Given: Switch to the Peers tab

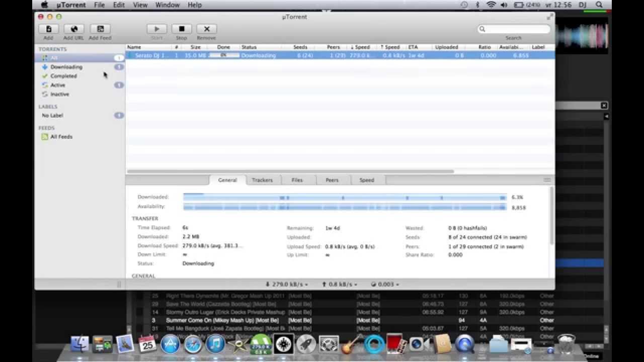Looking at the screenshot, I should (x=332, y=180).
